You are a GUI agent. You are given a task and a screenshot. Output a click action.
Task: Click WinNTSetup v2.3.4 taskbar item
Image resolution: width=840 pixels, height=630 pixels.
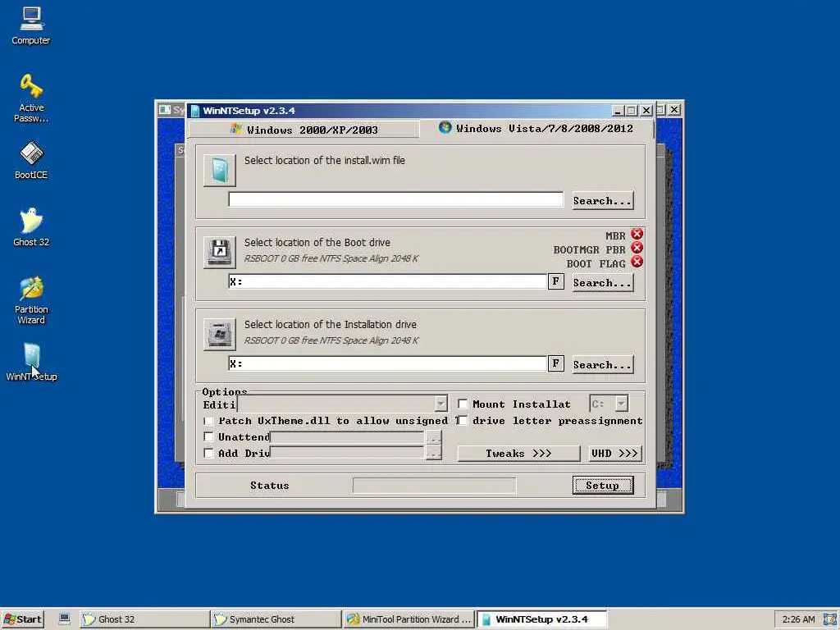(541, 619)
